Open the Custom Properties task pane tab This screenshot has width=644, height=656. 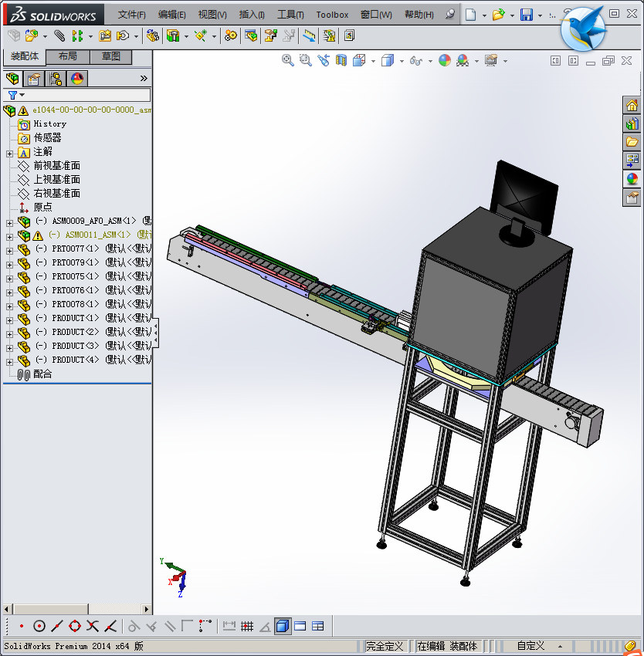632,197
